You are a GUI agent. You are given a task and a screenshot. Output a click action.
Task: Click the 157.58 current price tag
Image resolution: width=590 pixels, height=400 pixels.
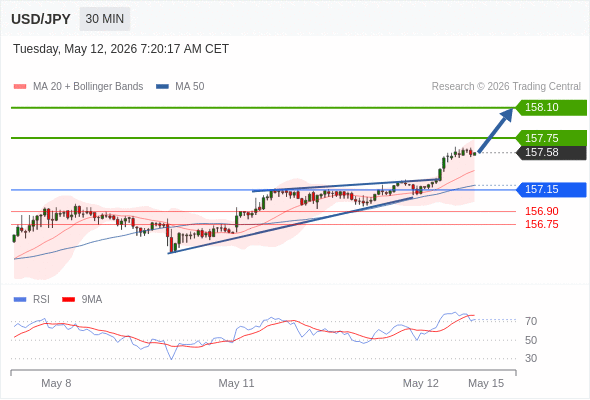(551, 152)
